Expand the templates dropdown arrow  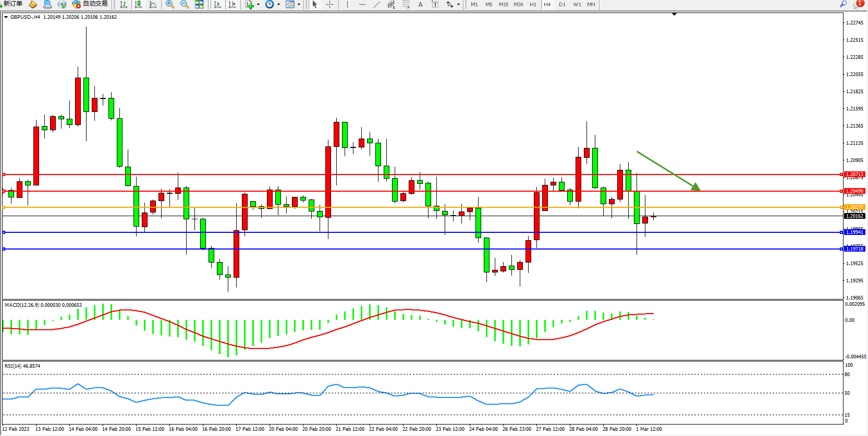click(299, 5)
